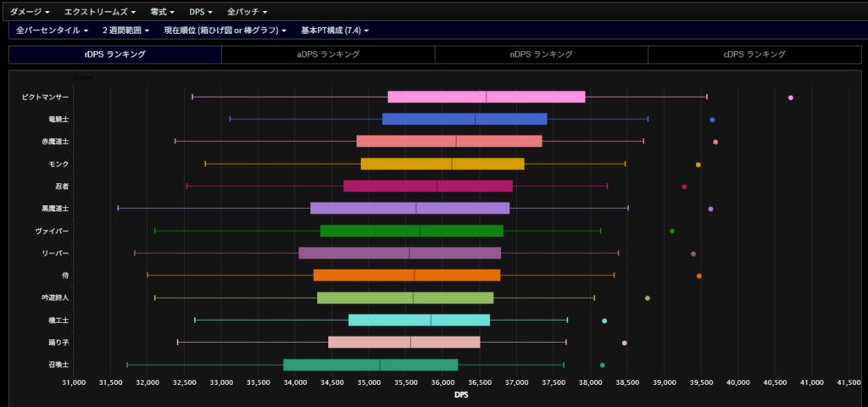Click the pink ピクトマンサー box bar

(x=486, y=97)
